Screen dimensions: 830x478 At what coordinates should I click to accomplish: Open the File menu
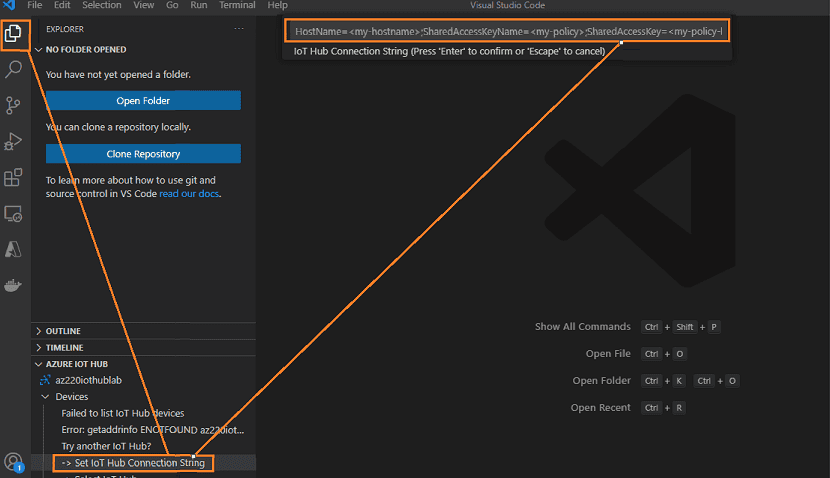34,5
